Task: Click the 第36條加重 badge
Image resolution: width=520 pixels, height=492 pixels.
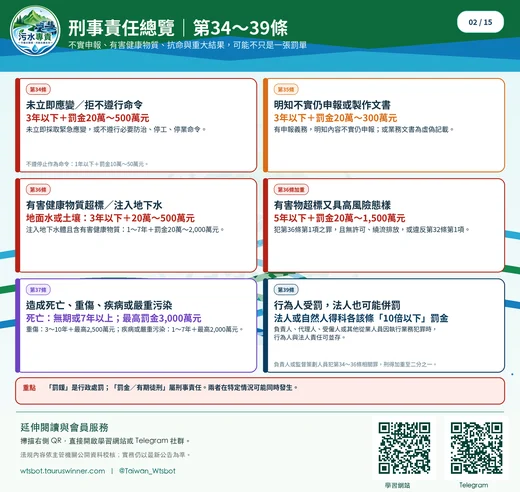Action: (291, 189)
